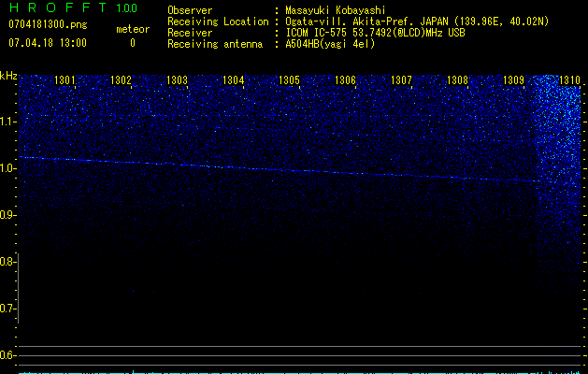Click the kHz axis unit label
588x374 pixels.
coord(8,76)
